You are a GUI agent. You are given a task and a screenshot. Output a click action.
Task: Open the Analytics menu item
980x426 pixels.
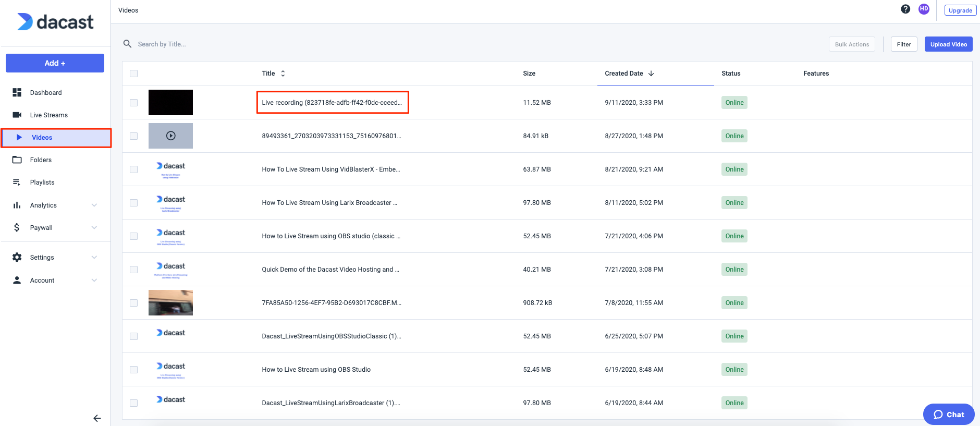pyautogui.click(x=43, y=205)
